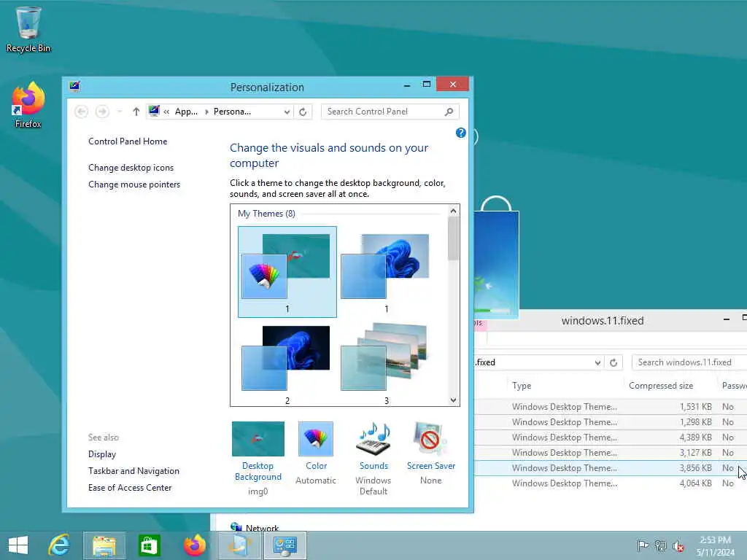Open the taskbar clock showing 2:53 PM

pyautogui.click(x=716, y=545)
